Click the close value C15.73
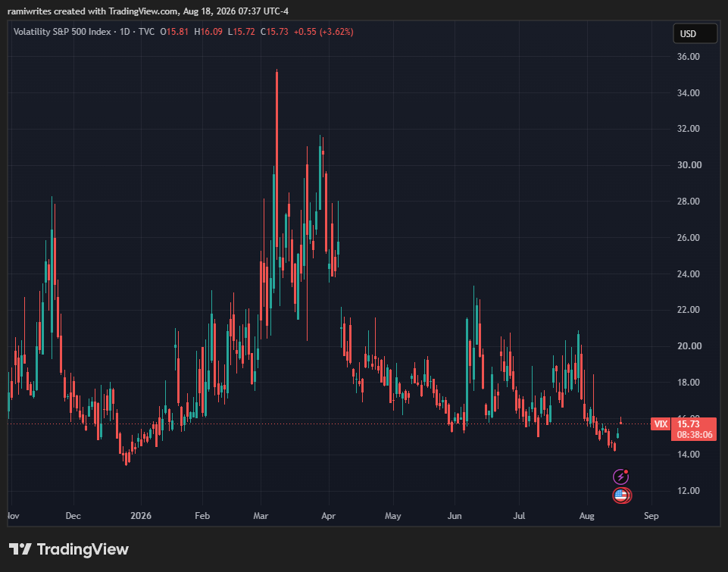728x572 pixels. pyautogui.click(x=274, y=32)
